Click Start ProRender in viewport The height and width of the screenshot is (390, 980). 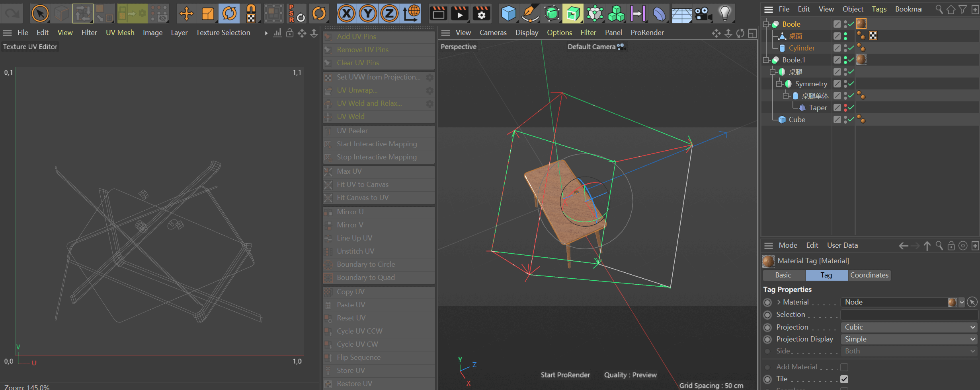point(565,375)
